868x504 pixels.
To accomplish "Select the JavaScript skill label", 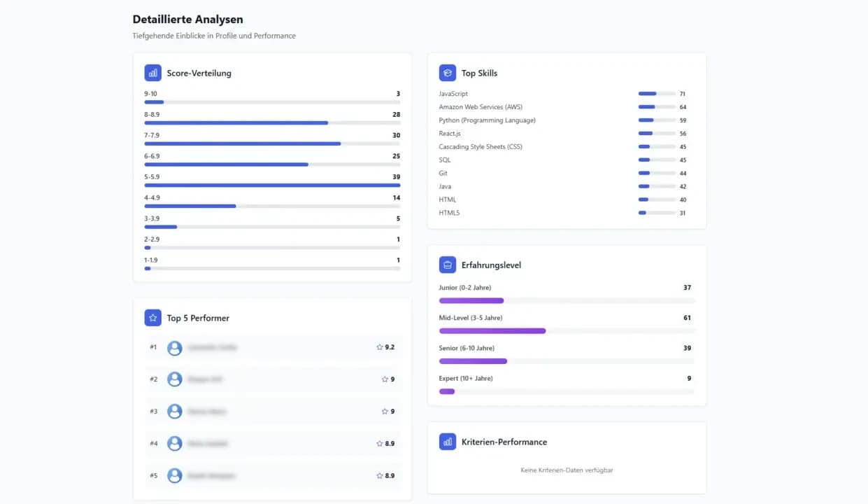I will pos(453,94).
